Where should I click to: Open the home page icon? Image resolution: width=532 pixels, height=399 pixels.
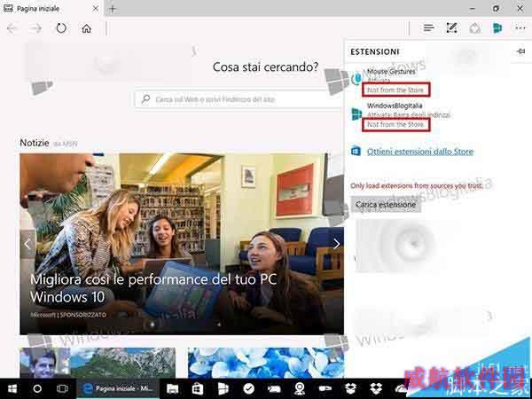[87, 28]
